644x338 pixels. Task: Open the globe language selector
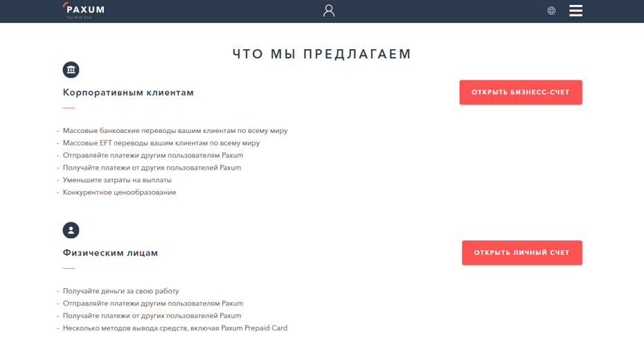(x=551, y=10)
